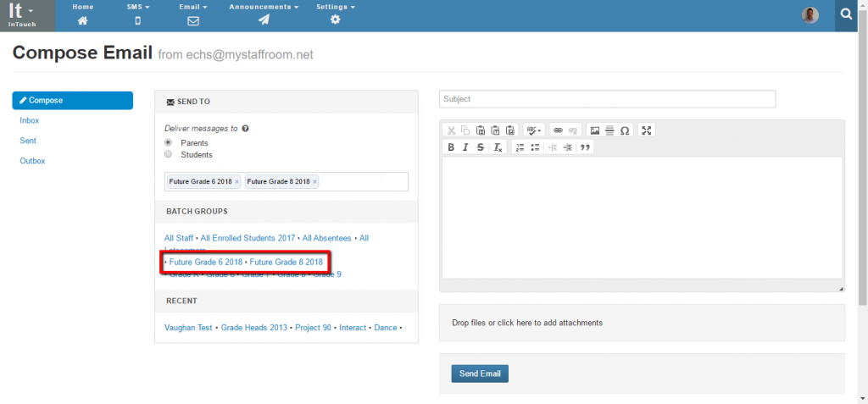Click the recipient field after the tags
868x404 pixels.
(x=363, y=181)
